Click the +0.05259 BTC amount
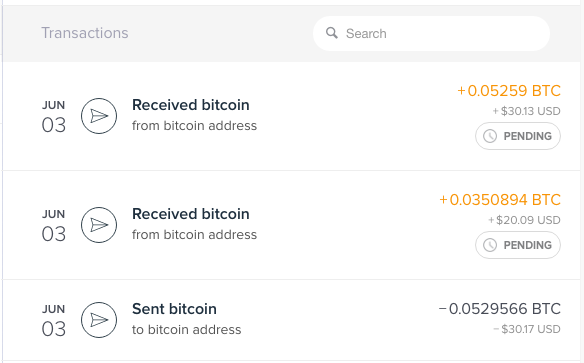584x363 pixels. [509, 91]
